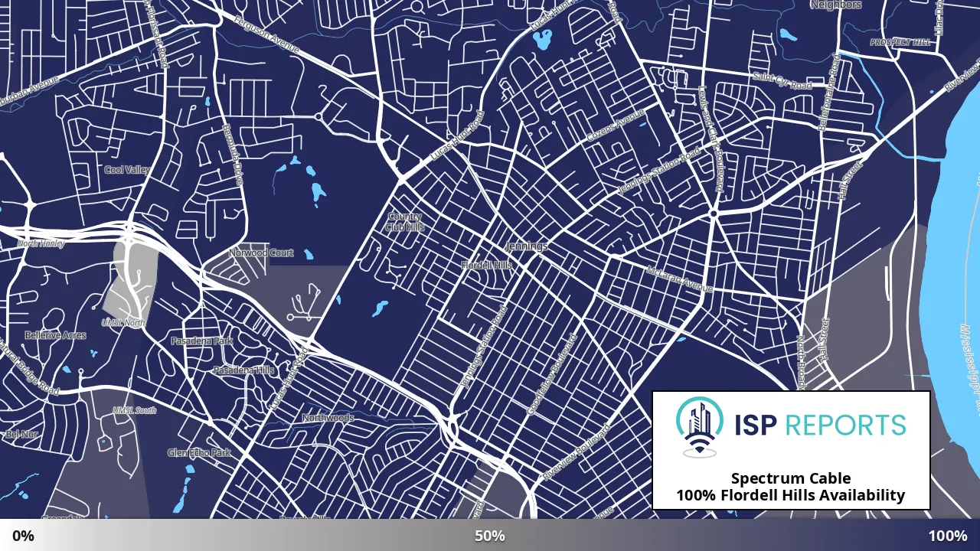Click the Jennings Station Road label near Cozens Avenue
The image size is (980, 551).
(659, 171)
